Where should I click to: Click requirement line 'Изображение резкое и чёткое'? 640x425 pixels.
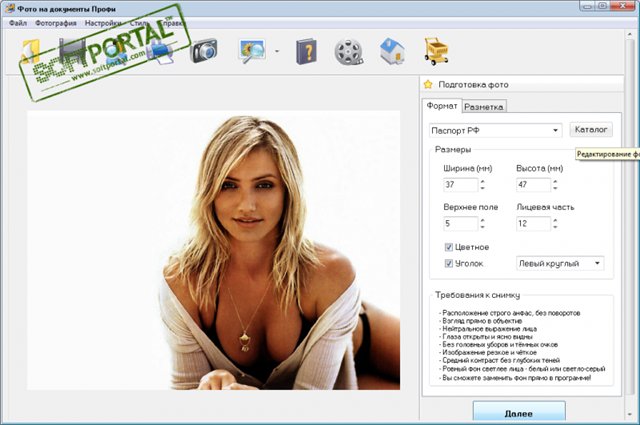(x=489, y=352)
